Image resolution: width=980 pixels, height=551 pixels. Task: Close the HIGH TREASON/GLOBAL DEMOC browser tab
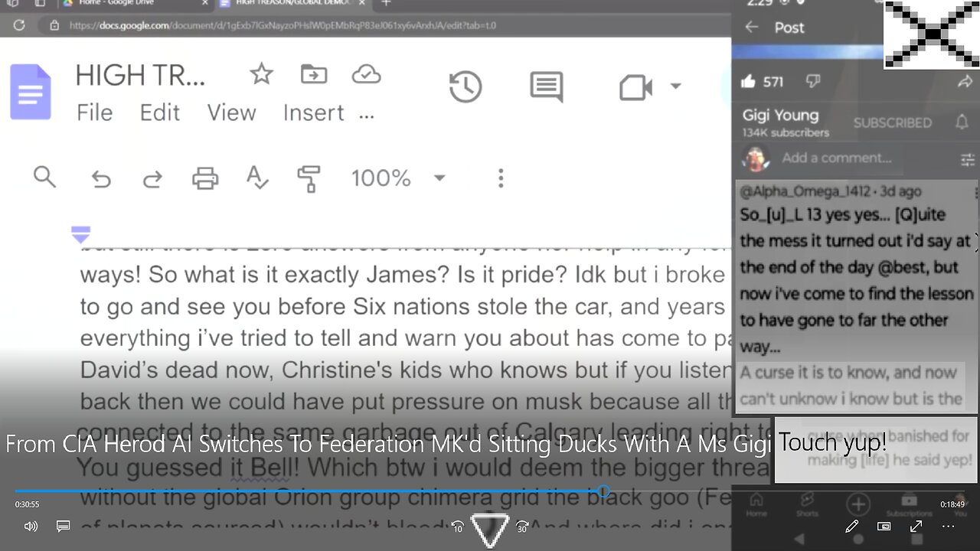tap(362, 3)
